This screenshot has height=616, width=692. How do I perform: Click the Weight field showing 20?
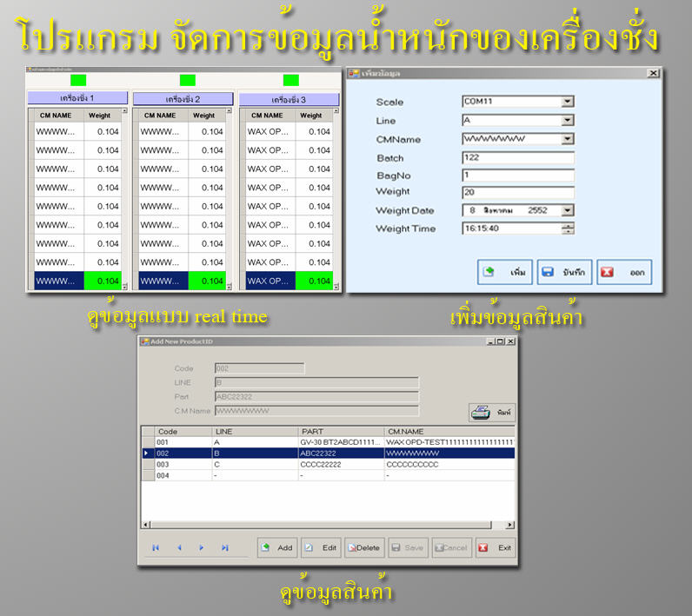click(518, 192)
